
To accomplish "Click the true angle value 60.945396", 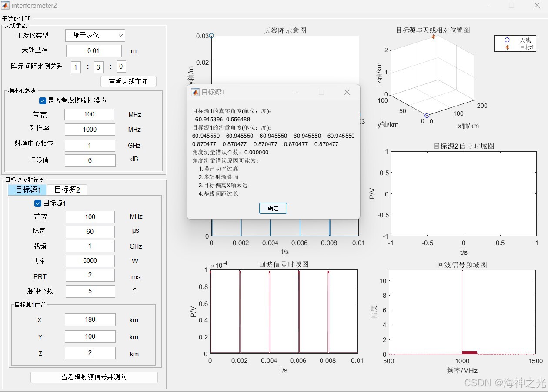I will [x=209, y=119].
